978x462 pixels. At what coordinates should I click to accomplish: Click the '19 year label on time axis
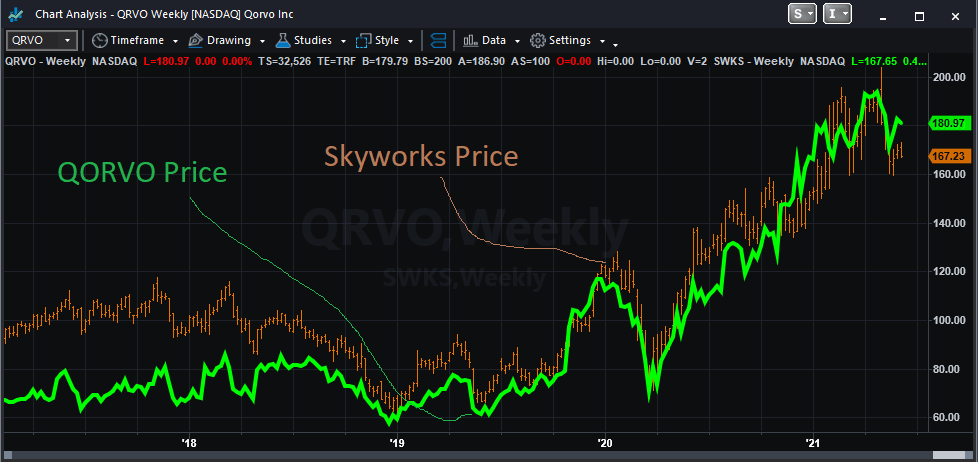coord(397,443)
